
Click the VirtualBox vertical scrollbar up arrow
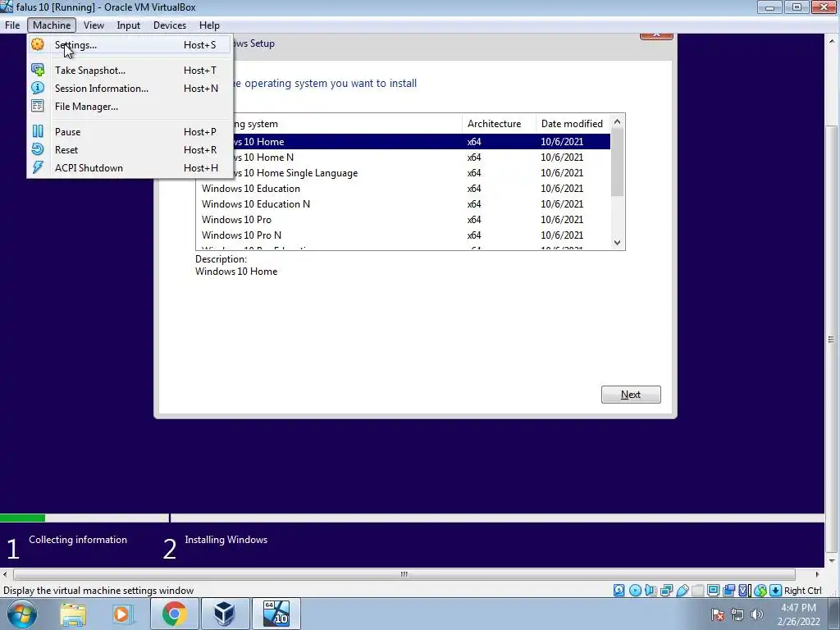coord(832,40)
